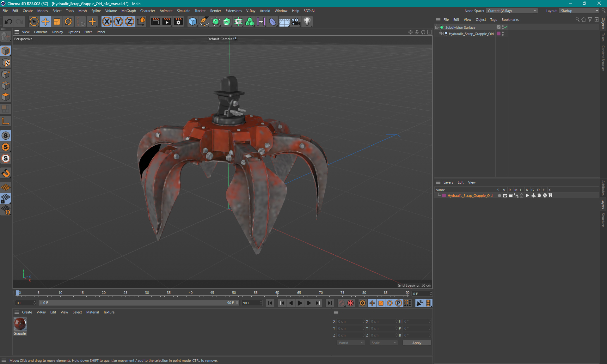This screenshot has width=607, height=364.
Task: Add a Cube primitive object
Action: point(193,21)
